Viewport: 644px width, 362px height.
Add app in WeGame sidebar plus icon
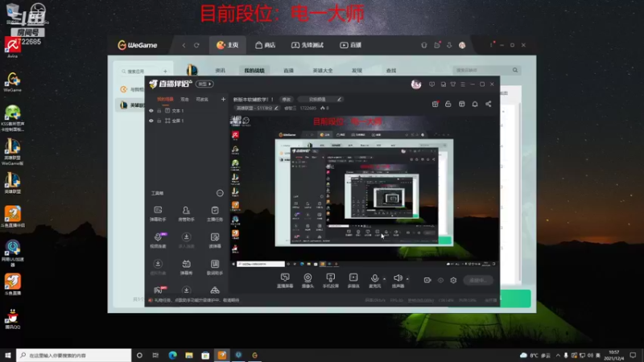[165, 72]
